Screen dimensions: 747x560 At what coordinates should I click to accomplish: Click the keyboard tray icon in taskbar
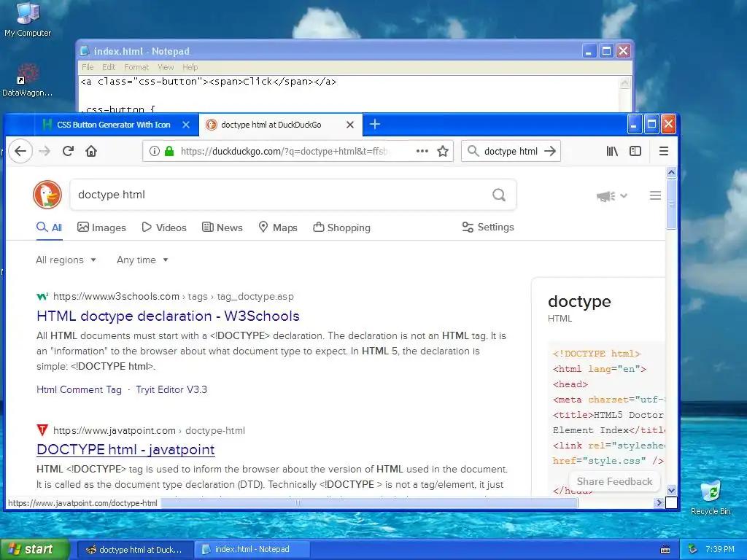(x=665, y=550)
